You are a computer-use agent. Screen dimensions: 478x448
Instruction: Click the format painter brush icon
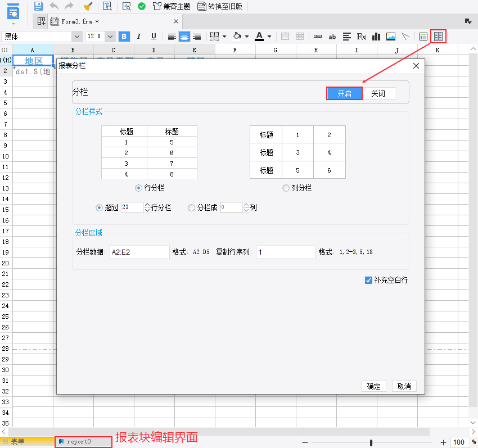(87, 6)
